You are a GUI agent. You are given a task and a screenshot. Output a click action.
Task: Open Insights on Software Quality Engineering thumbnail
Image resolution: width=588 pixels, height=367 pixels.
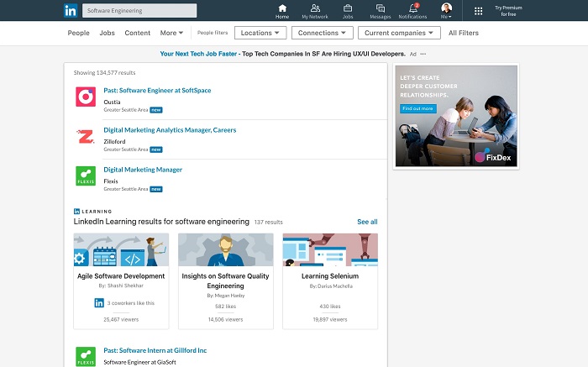coord(226,249)
